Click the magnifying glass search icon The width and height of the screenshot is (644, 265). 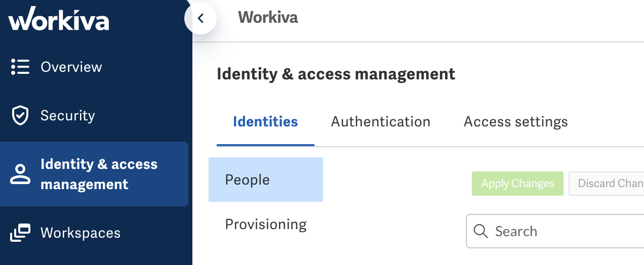click(480, 231)
